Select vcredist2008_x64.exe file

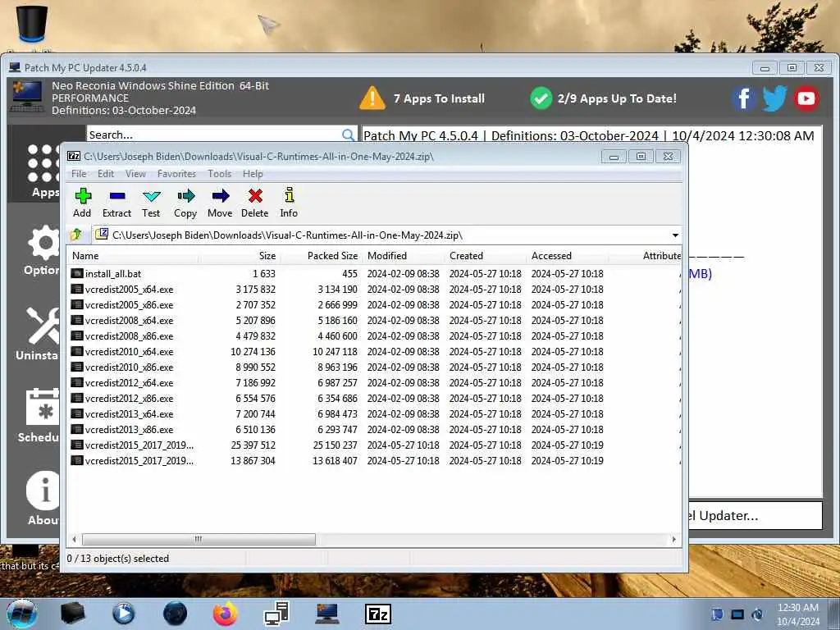click(122, 321)
